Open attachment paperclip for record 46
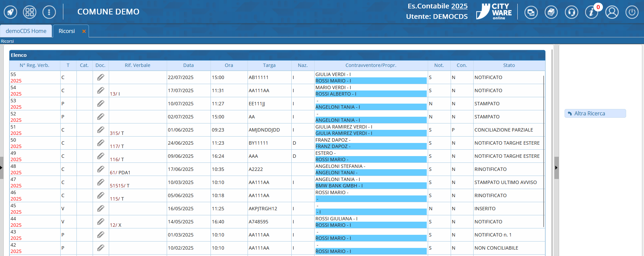Image resolution: width=644 pixels, height=256 pixels. (x=101, y=195)
